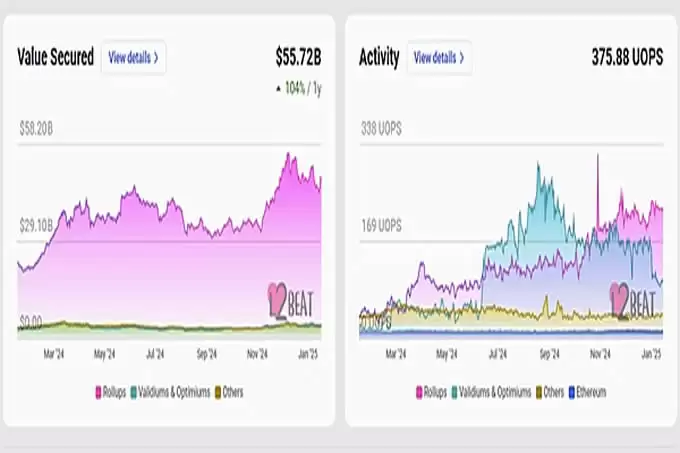Click Nov '24 on Value Secured timeline
The width and height of the screenshot is (680, 453).
(259, 354)
